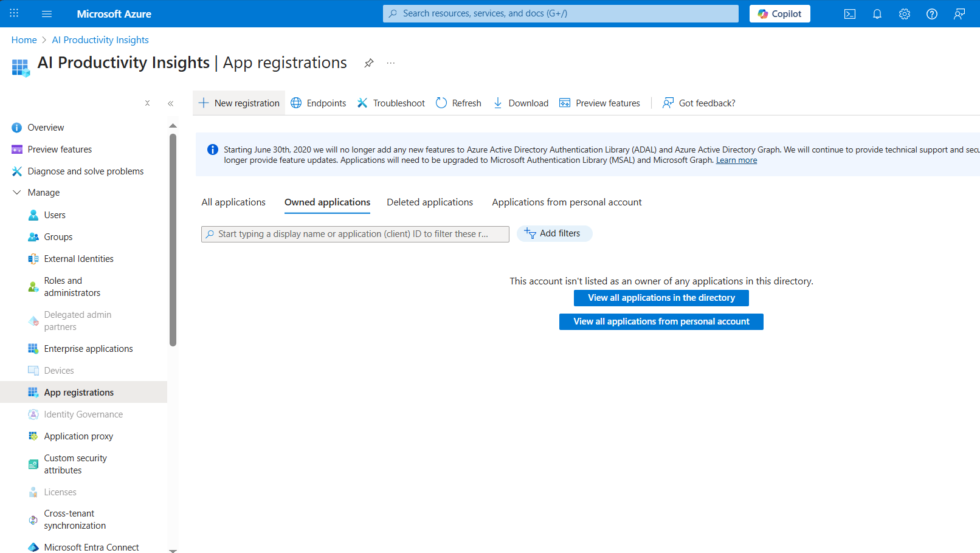980x553 pixels.
Task: Click the Custom security attributes icon
Action: (33, 464)
